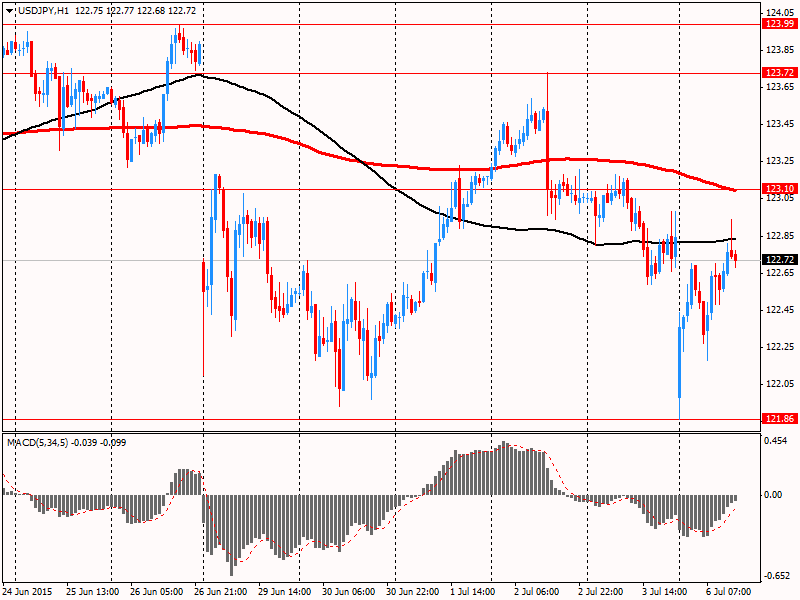
Task: Click the 25 Jun 13:00 time label
Action: click(93, 592)
